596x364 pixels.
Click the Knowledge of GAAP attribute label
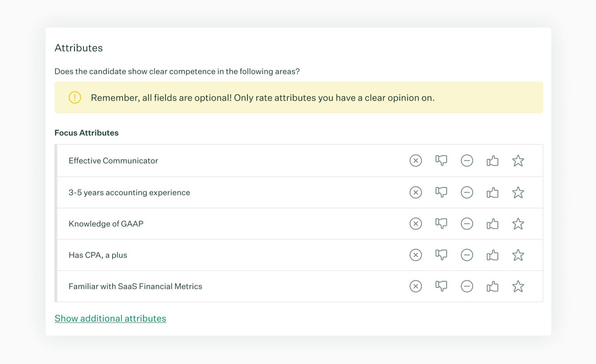tap(106, 224)
